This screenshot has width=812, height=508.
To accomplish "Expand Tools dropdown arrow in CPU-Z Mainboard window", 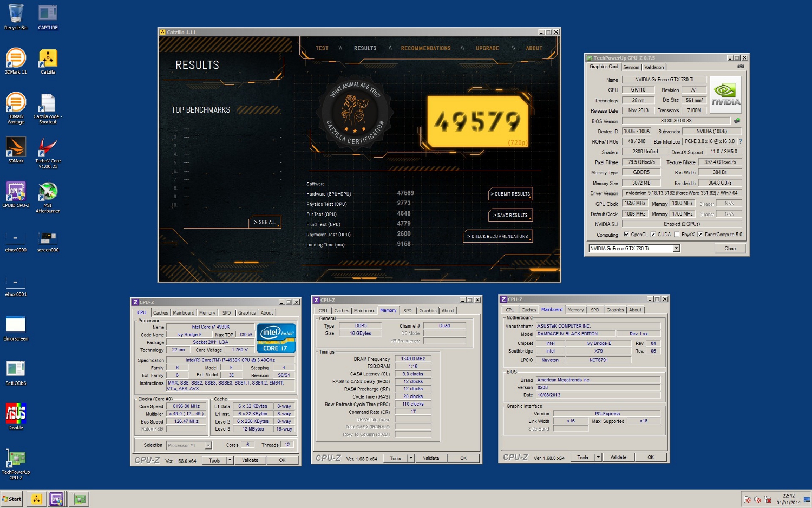I will [598, 458].
